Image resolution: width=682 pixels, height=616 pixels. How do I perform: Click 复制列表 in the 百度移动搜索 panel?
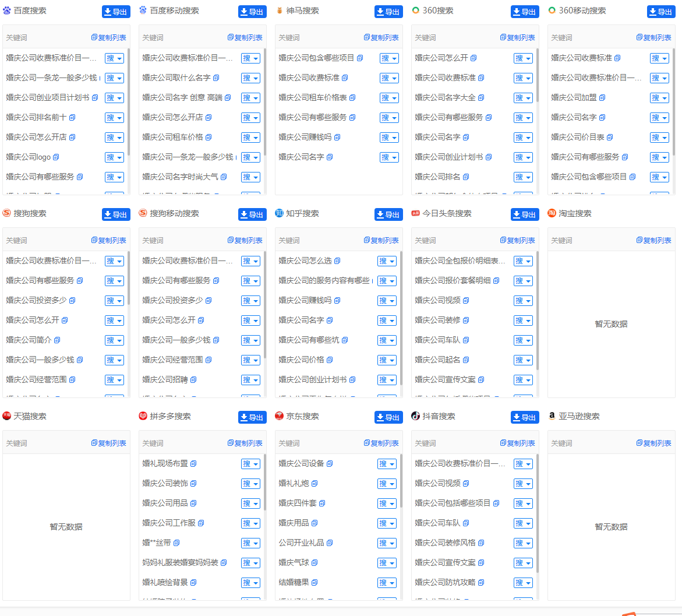click(245, 37)
